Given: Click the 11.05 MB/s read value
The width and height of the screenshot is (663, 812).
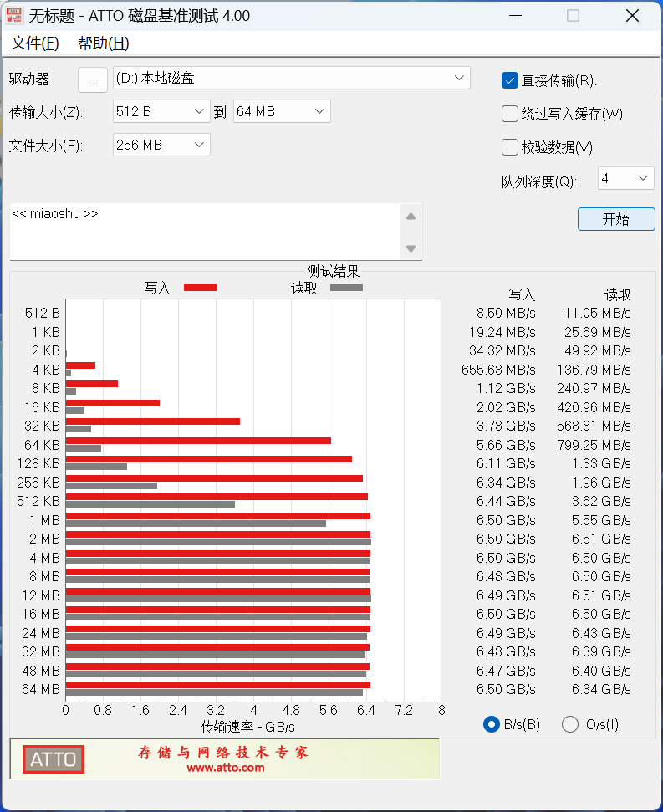Looking at the screenshot, I should [x=598, y=314].
